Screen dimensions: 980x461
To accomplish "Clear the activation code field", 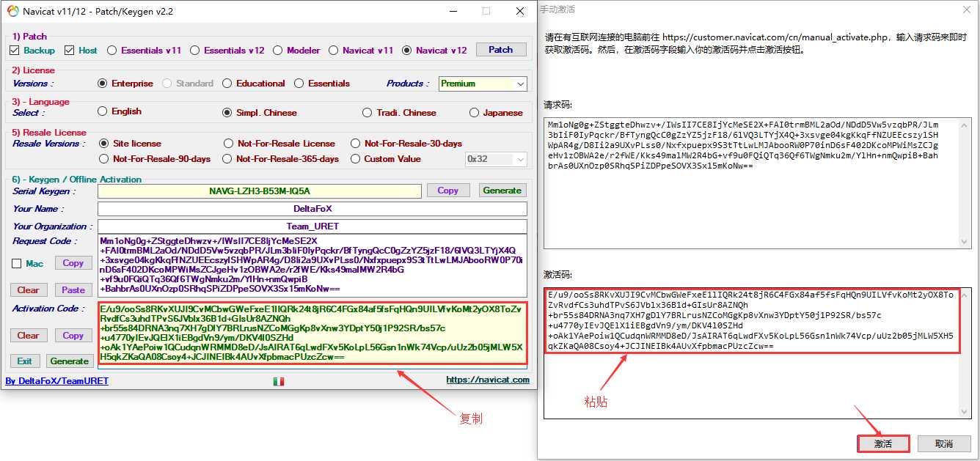I will click(x=28, y=336).
